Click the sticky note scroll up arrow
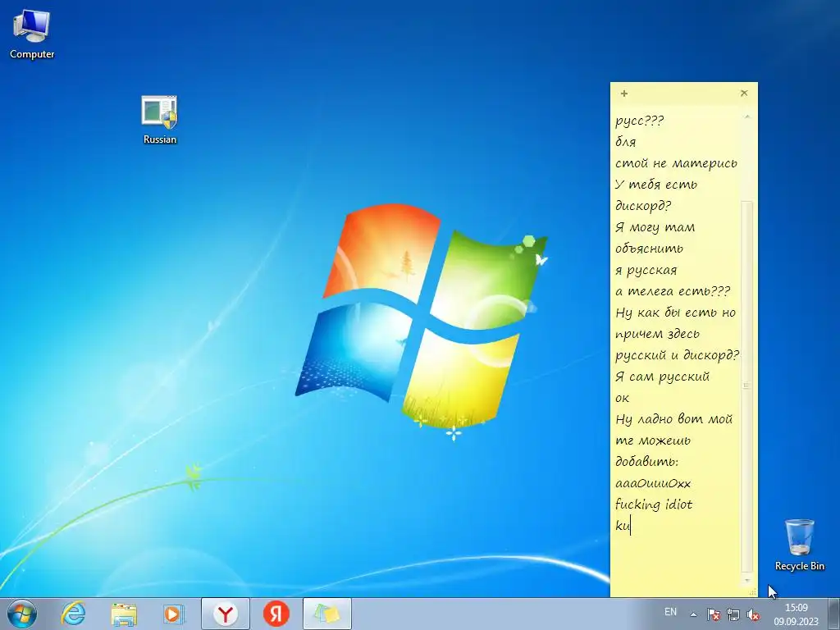 click(x=747, y=116)
